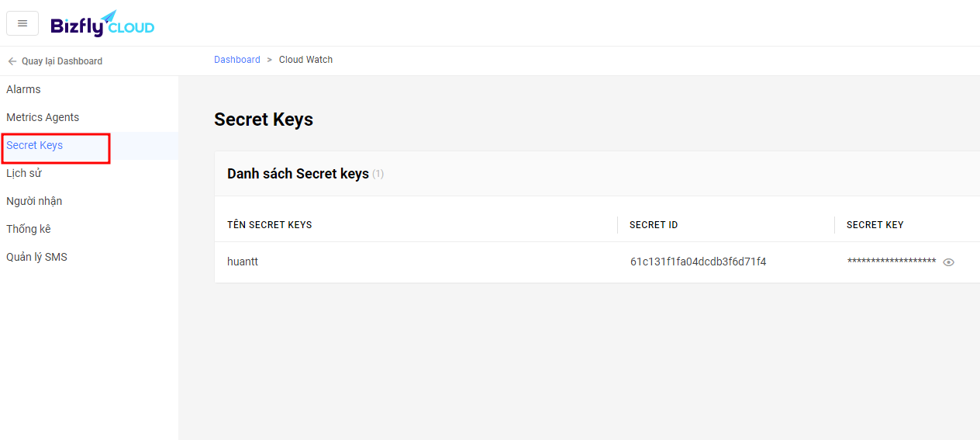Go to Thống kê page

pyautogui.click(x=29, y=229)
